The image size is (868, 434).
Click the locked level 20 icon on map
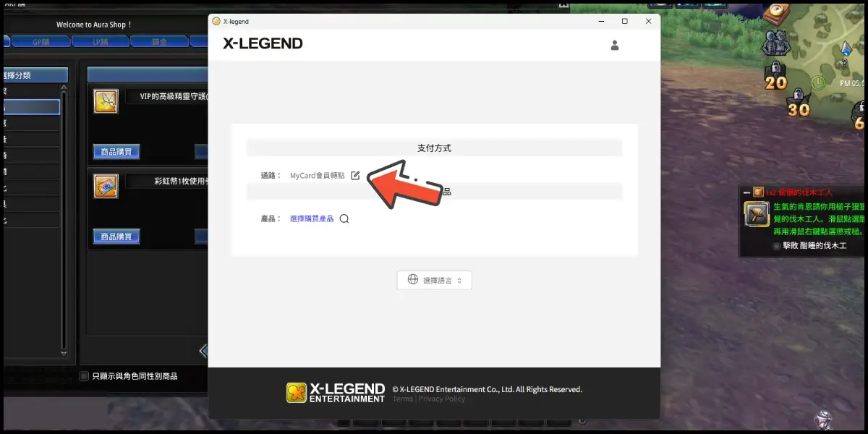(775, 77)
